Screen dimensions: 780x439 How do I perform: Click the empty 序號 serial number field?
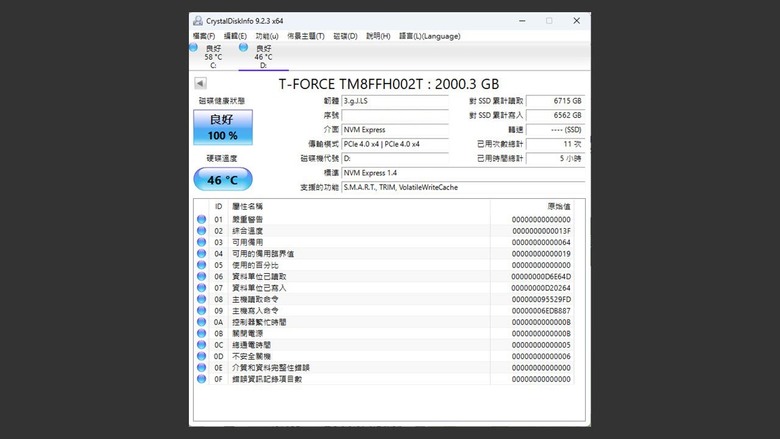pyautogui.click(x=395, y=116)
